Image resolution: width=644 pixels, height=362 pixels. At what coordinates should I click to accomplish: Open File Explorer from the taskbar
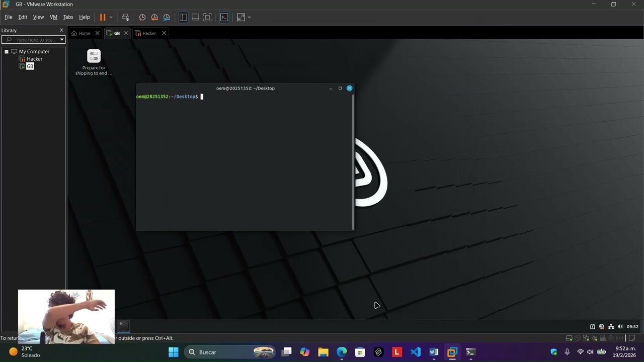pos(323,352)
